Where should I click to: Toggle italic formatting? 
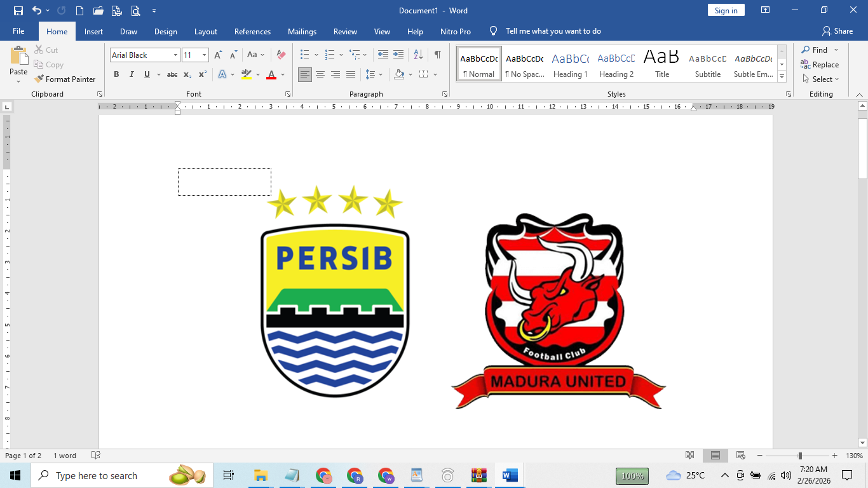point(132,74)
